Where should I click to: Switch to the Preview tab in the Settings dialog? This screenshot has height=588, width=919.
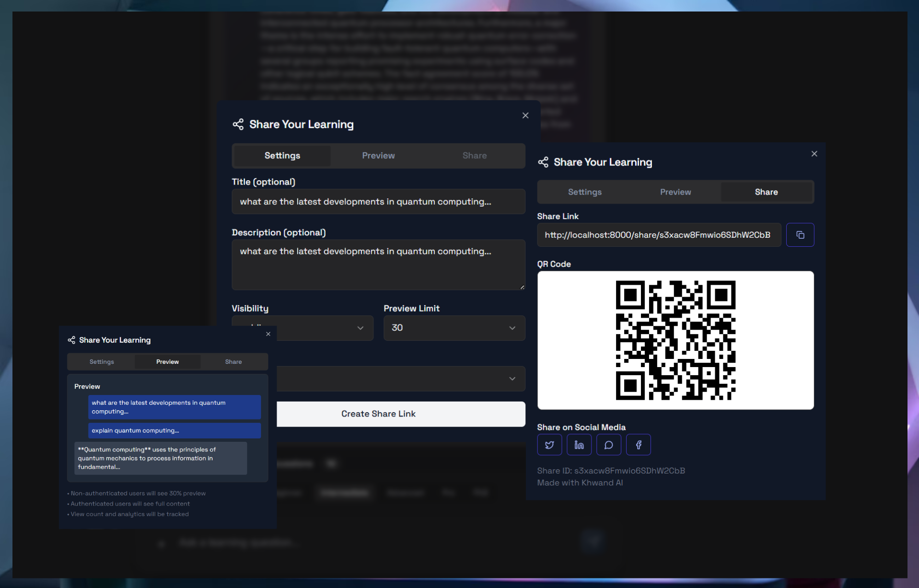pyautogui.click(x=378, y=155)
